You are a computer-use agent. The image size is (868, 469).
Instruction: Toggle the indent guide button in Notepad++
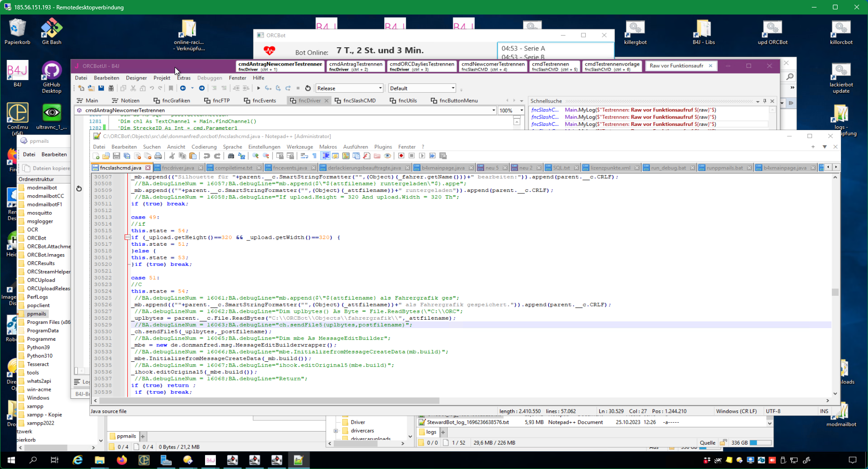(x=325, y=156)
